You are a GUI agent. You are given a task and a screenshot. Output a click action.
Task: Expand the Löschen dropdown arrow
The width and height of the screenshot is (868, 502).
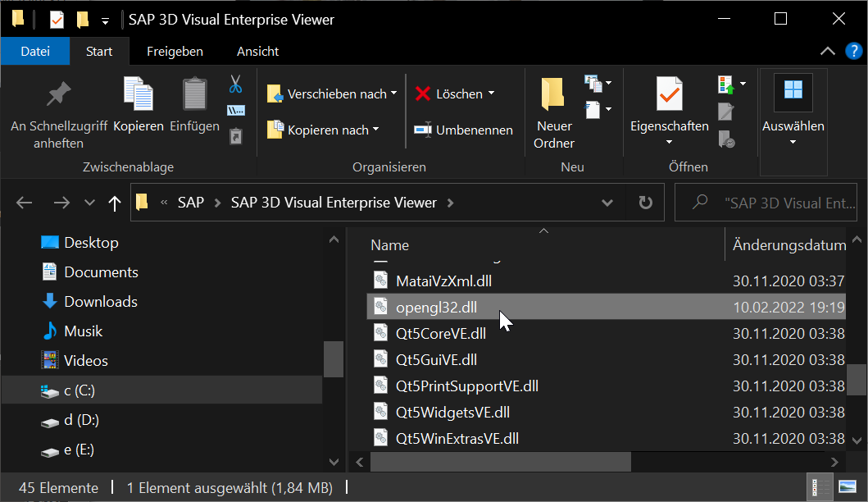[x=492, y=94]
